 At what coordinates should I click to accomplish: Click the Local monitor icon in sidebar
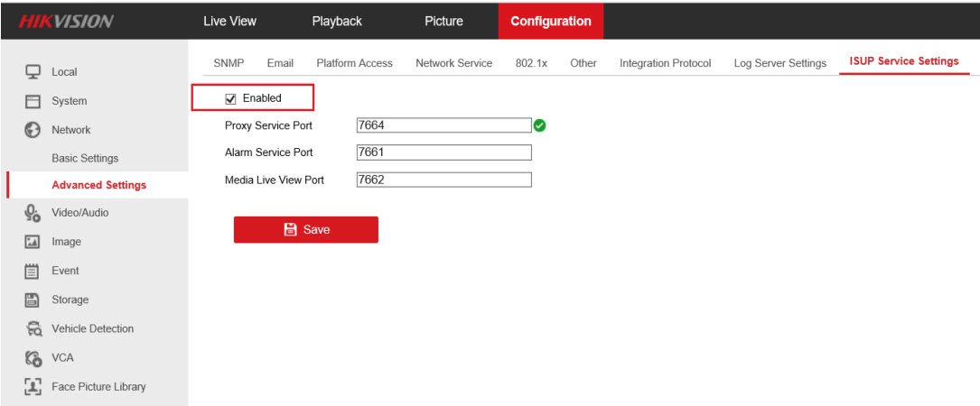[x=33, y=72]
